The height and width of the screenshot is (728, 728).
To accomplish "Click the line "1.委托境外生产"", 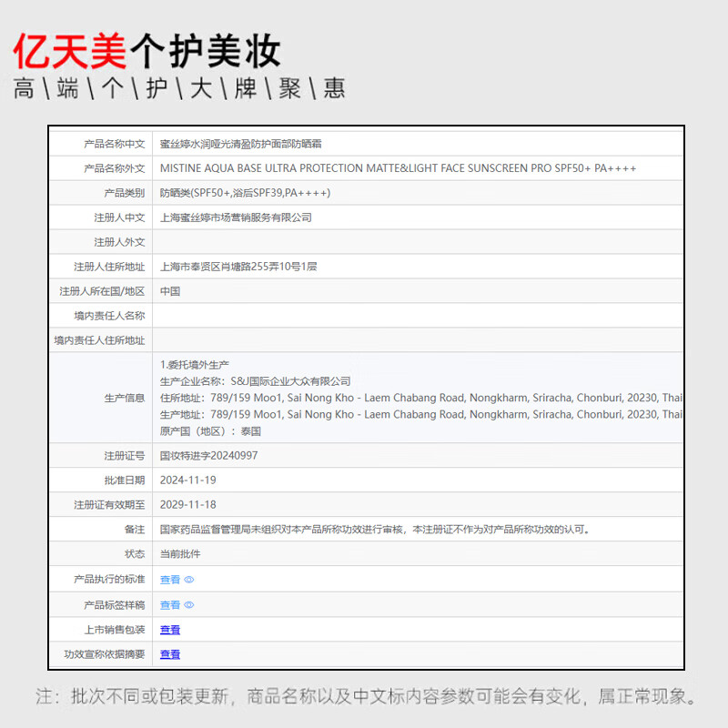I will pos(195,365).
